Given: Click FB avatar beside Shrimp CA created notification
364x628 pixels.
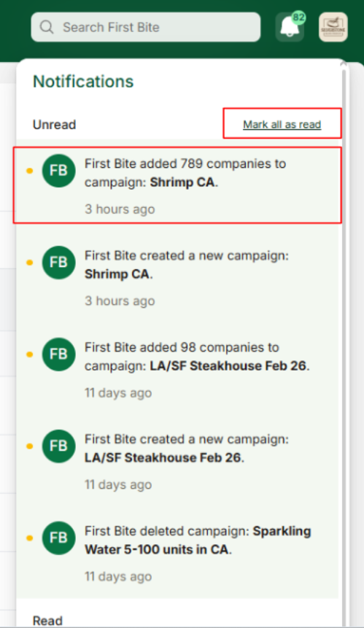Looking at the screenshot, I should point(58,263).
